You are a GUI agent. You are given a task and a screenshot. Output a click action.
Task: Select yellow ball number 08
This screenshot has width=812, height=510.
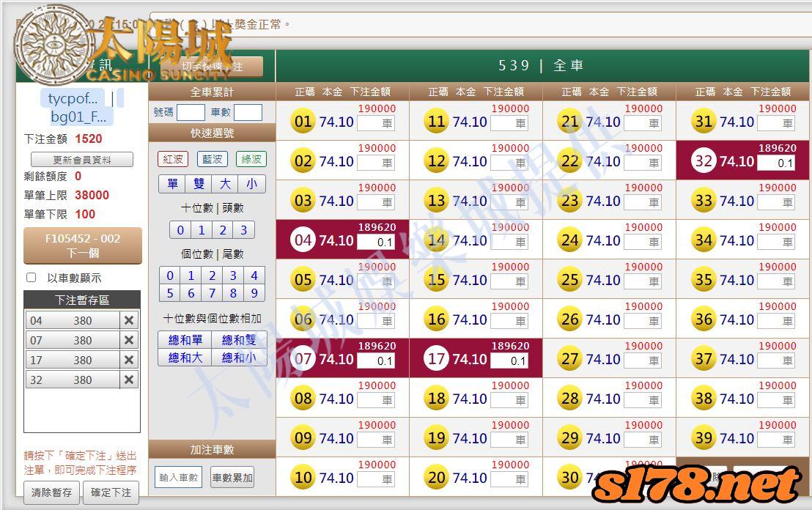[x=303, y=398]
